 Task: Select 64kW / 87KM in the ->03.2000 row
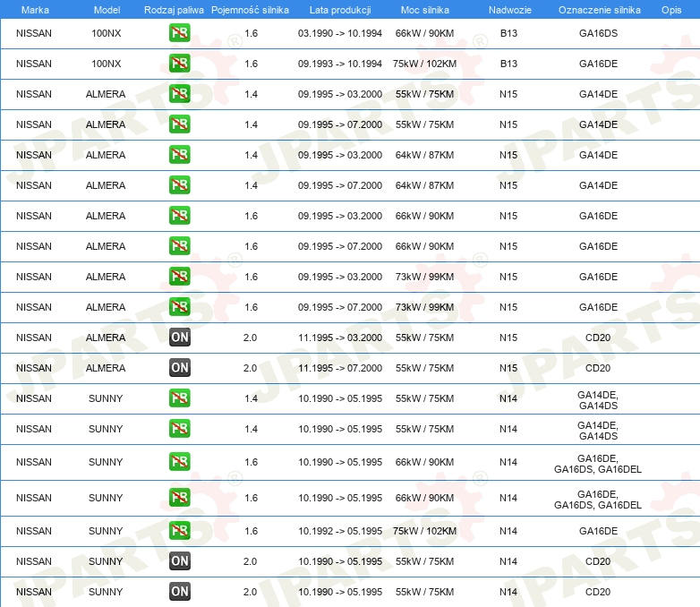[424, 155]
